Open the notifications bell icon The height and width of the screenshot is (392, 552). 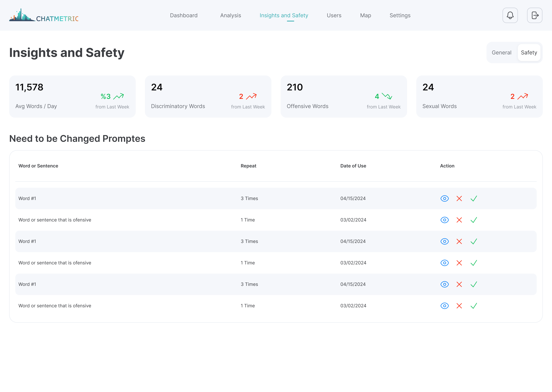[x=510, y=15]
